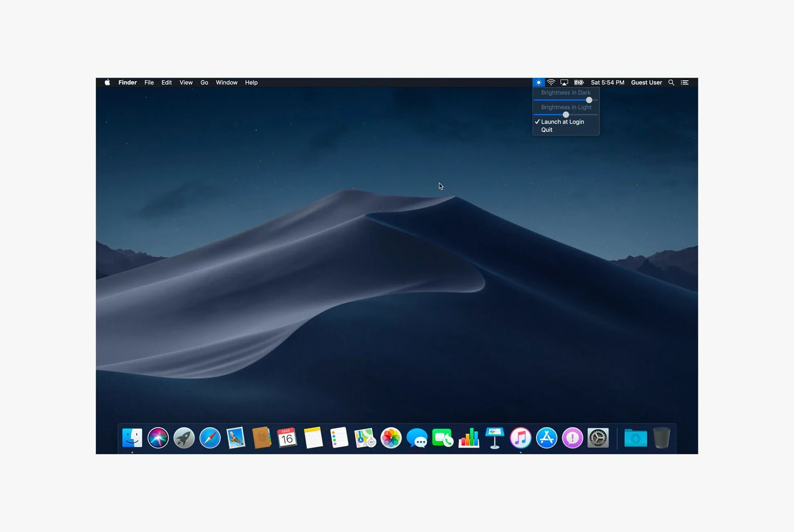Click Quit in the brightness menu
The height and width of the screenshot is (532, 794).
pos(547,130)
